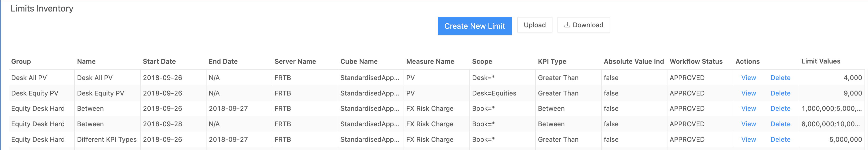
Task: Click the KPI Type column header
Action: tap(552, 61)
